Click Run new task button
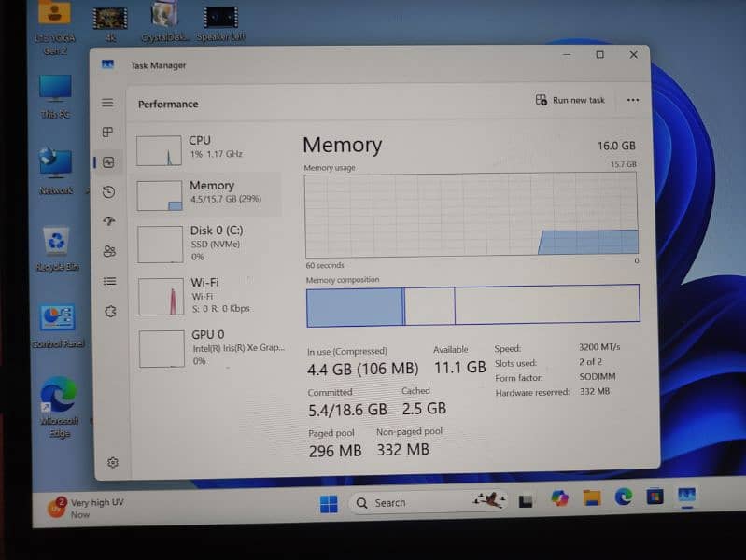Screen dimensions: 746x560 (x=570, y=100)
